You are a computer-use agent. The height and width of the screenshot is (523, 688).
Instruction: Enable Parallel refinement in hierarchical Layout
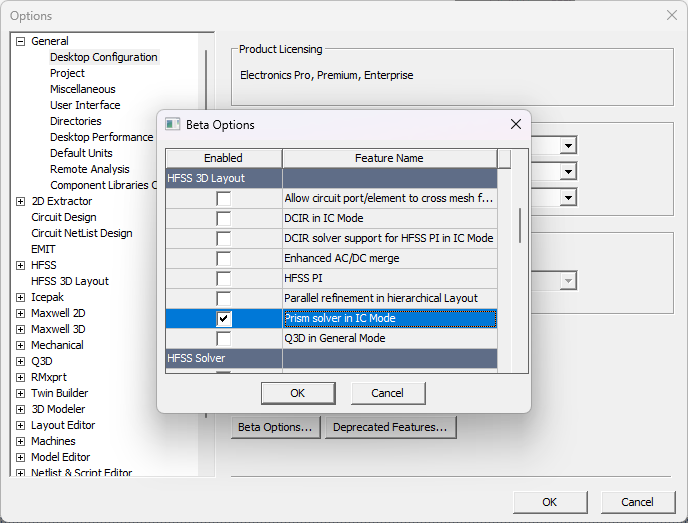(x=223, y=298)
